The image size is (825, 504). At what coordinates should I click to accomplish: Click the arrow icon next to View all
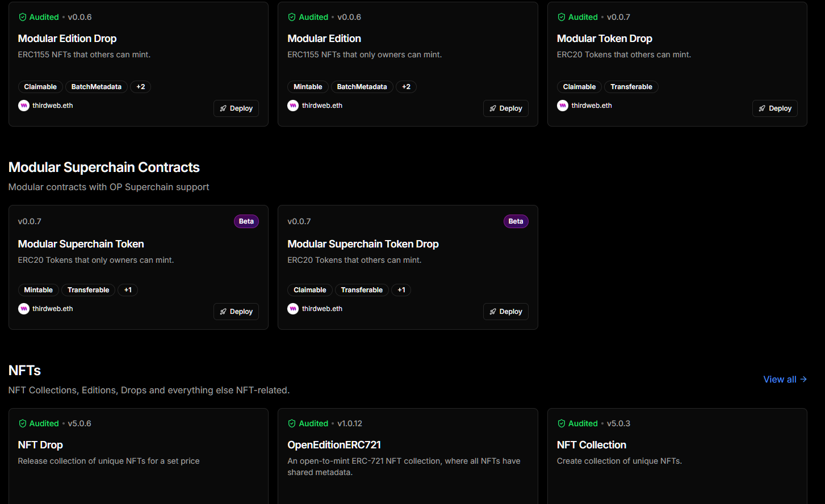pos(803,379)
